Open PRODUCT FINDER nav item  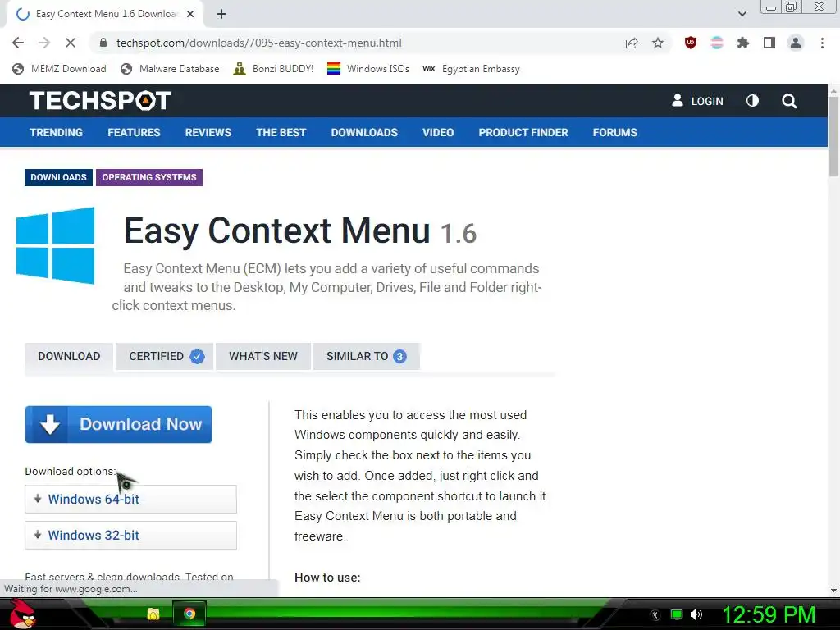point(523,132)
